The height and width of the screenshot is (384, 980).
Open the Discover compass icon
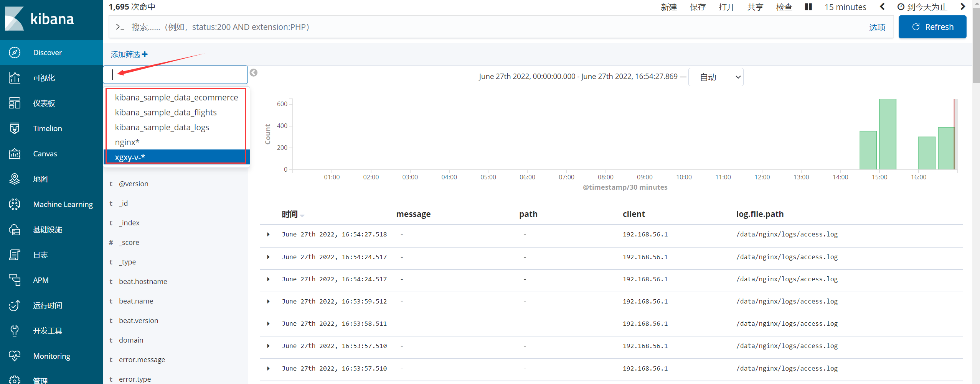click(15, 53)
